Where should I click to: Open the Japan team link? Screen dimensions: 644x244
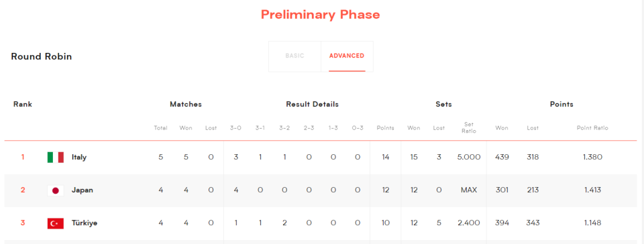[82, 190]
